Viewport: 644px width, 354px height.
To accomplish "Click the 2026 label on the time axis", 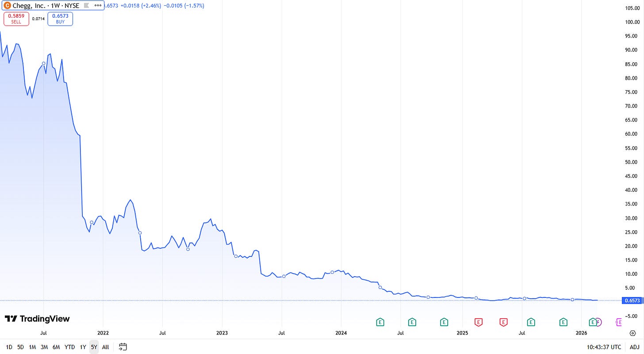I will [x=582, y=332].
